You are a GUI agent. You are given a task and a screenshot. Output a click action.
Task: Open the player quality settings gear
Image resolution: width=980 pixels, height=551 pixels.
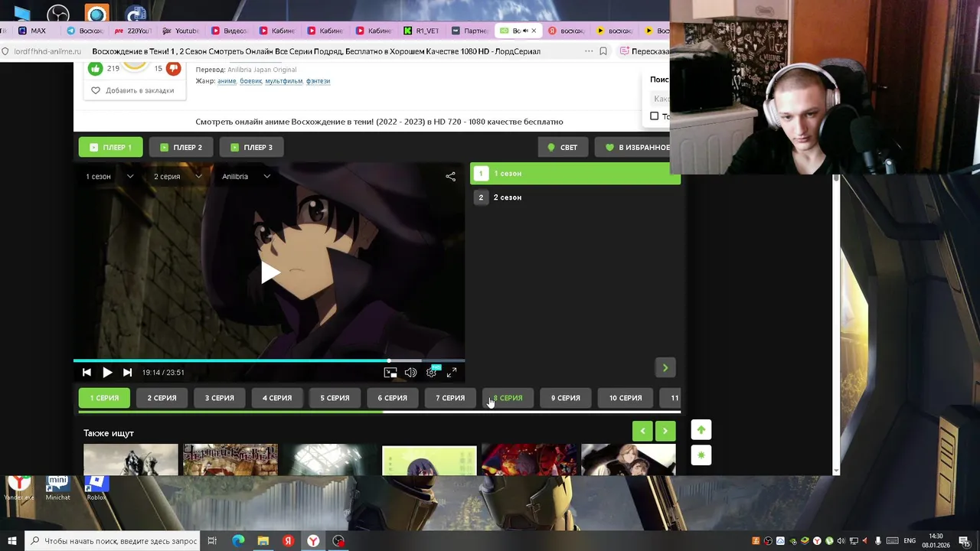pos(432,373)
